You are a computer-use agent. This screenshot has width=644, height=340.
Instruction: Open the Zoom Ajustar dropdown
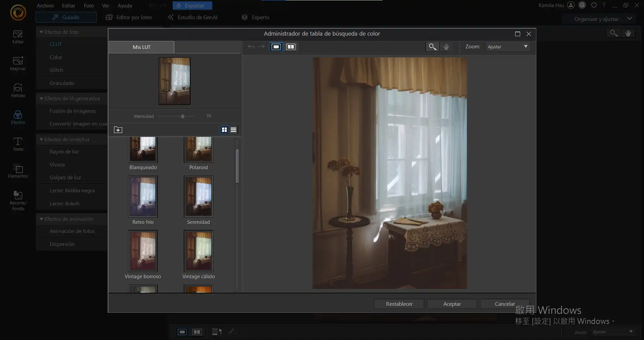tap(507, 46)
